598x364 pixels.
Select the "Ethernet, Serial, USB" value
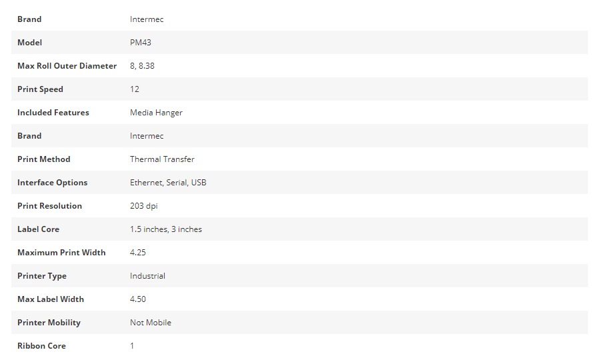(168, 183)
